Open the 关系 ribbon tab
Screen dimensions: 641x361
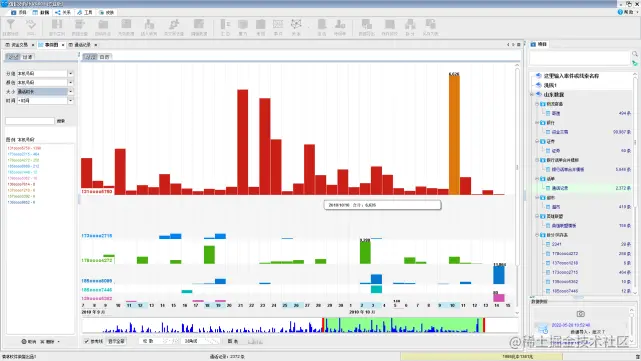click(63, 12)
